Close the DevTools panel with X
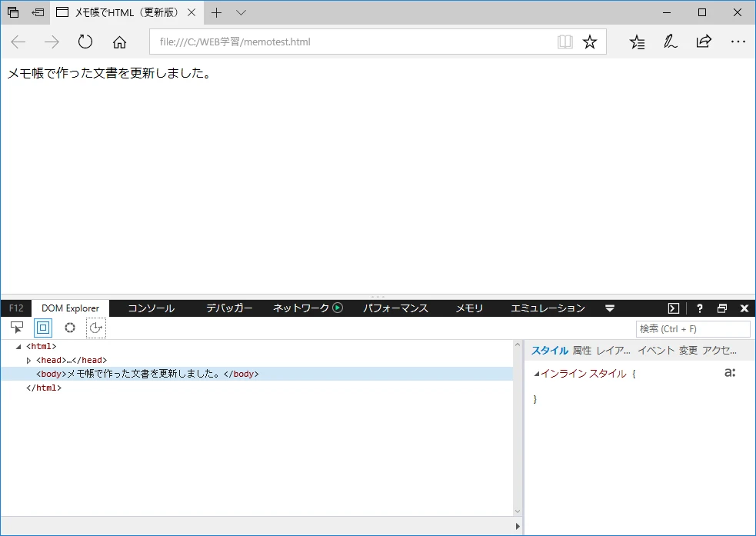This screenshot has width=756, height=536. tap(744, 308)
